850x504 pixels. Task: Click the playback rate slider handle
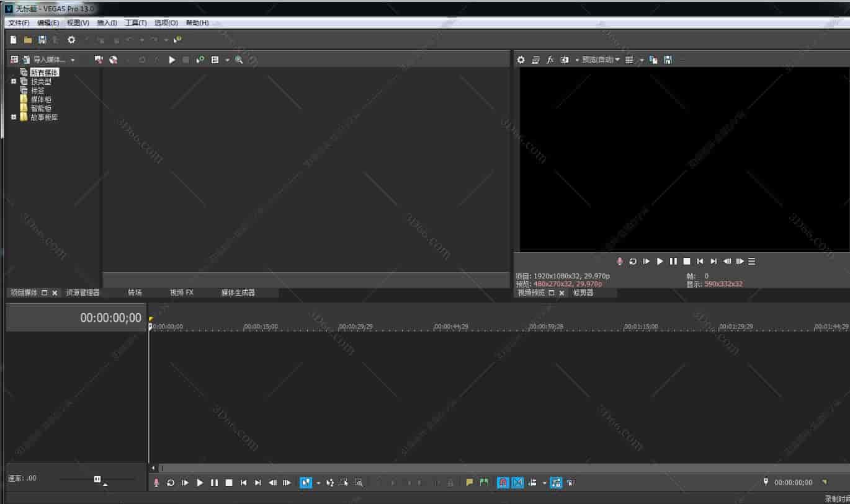pos(97,479)
